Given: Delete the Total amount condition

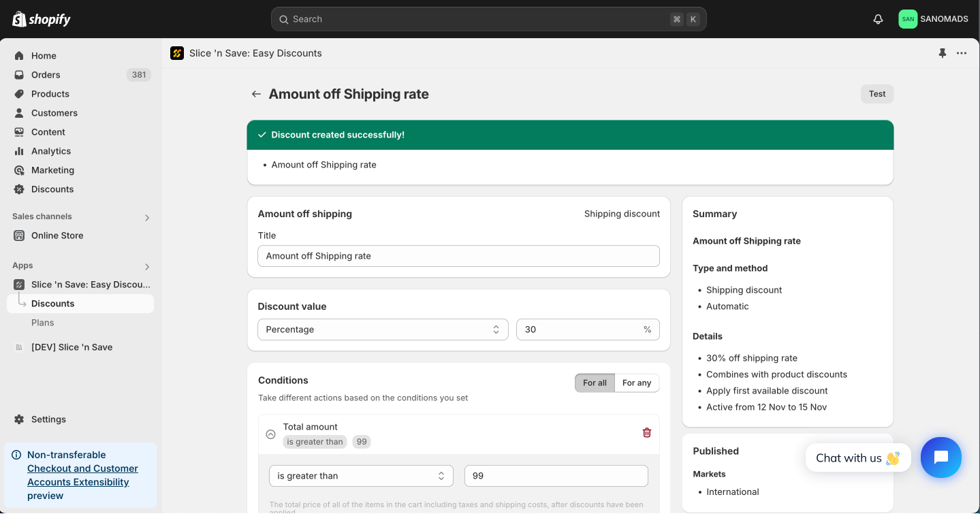Looking at the screenshot, I should pos(647,432).
